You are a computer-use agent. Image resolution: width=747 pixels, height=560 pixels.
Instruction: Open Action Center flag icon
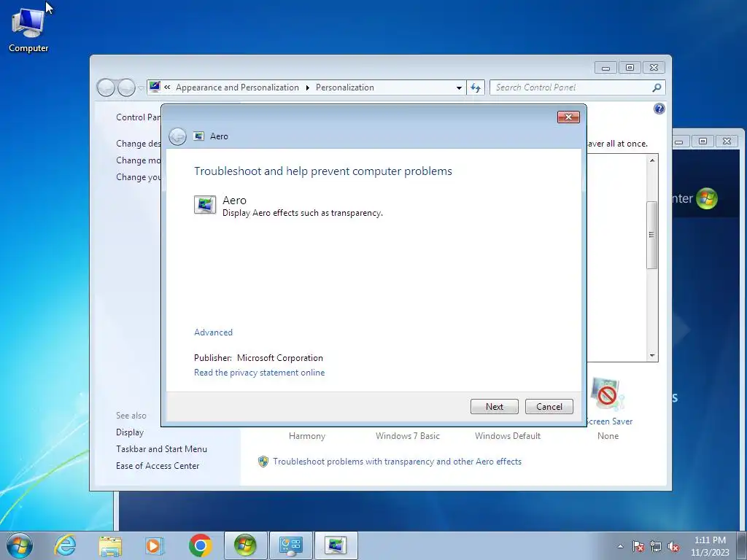click(x=638, y=546)
